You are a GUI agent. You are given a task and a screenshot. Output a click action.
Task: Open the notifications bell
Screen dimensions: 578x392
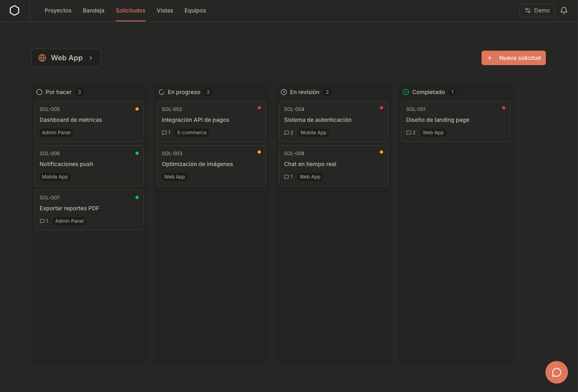point(564,10)
